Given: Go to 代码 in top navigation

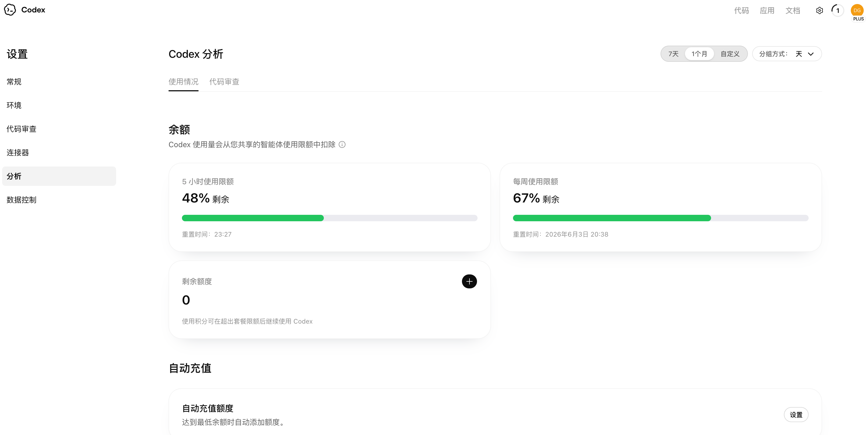Looking at the screenshot, I should tap(741, 10).
